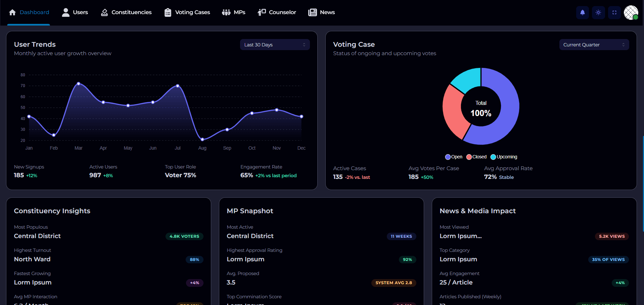Open the Last 30 Days dropdown
644x305 pixels.
(x=275, y=45)
